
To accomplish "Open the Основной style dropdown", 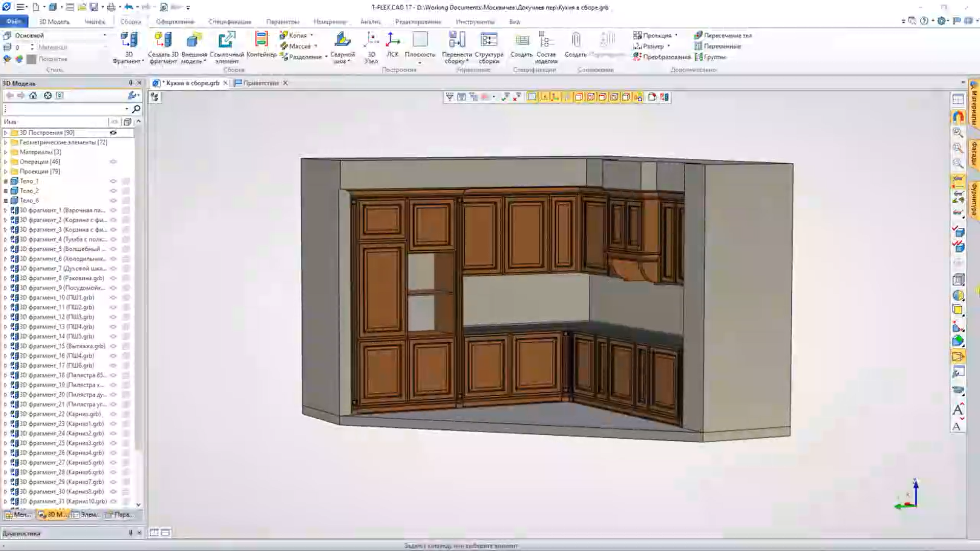I will (105, 35).
